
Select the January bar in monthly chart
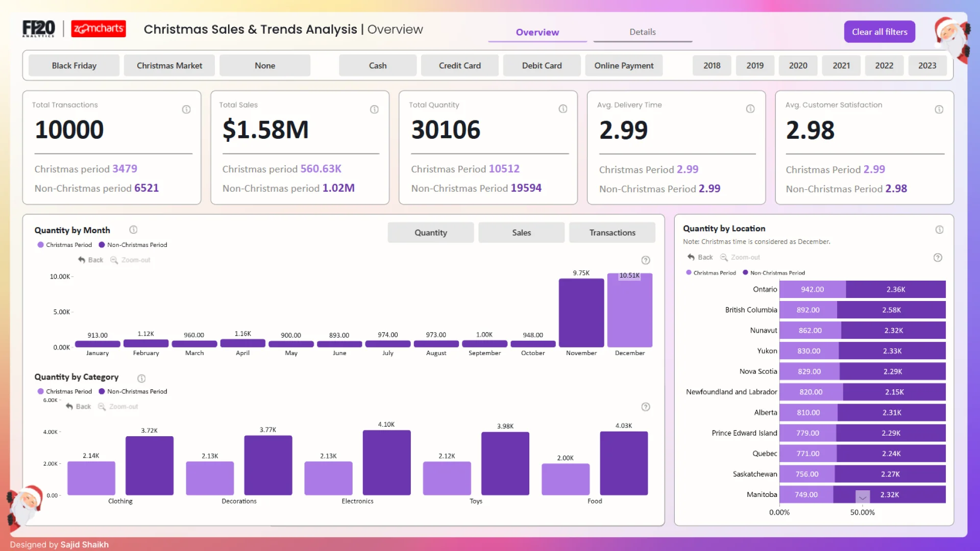97,344
